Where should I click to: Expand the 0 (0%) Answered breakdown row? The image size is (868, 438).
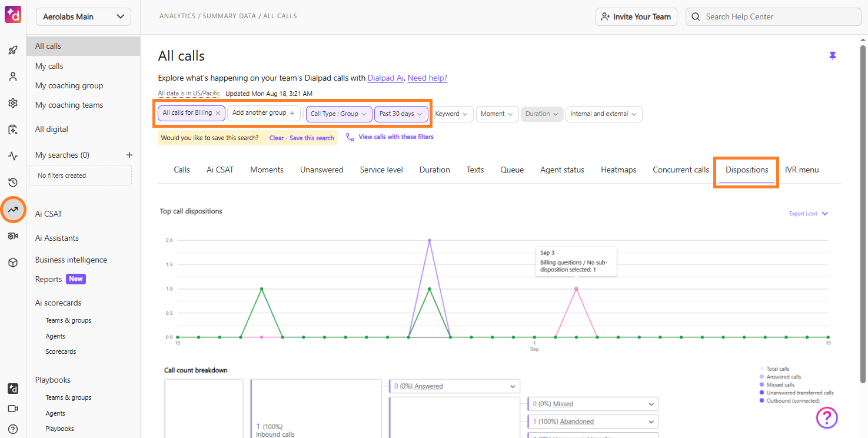click(455, 386)
